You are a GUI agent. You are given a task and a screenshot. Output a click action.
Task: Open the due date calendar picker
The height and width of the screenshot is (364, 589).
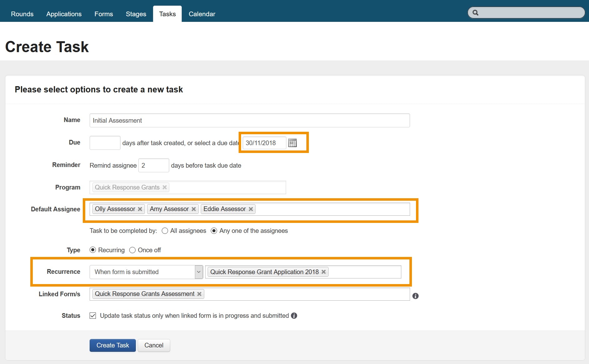pos(292,143)
